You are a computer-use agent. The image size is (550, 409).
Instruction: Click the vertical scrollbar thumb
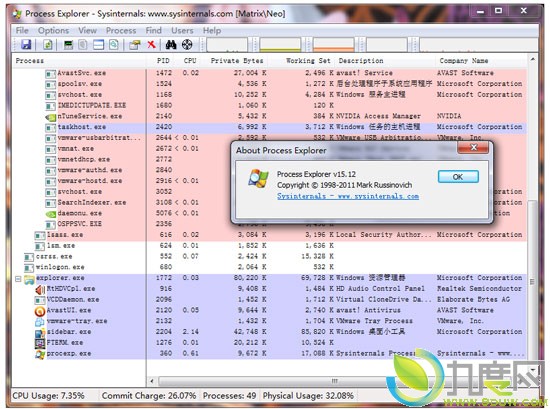532,281
